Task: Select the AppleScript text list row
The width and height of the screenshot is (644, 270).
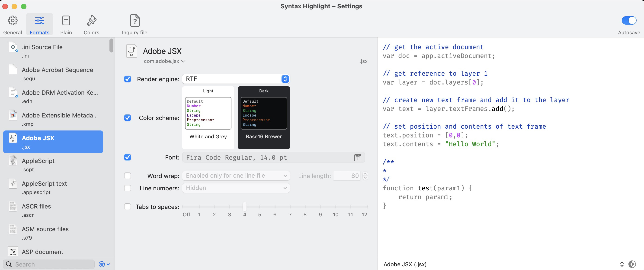Action: [x=53, y=187]
